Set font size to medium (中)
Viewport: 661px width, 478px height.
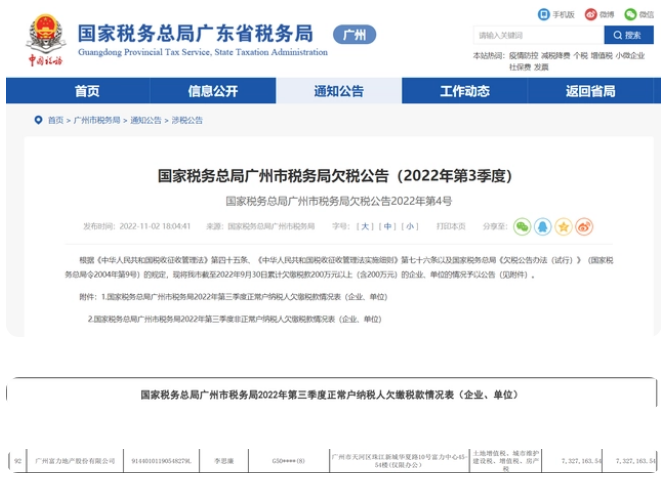click(x=389, y=227)
